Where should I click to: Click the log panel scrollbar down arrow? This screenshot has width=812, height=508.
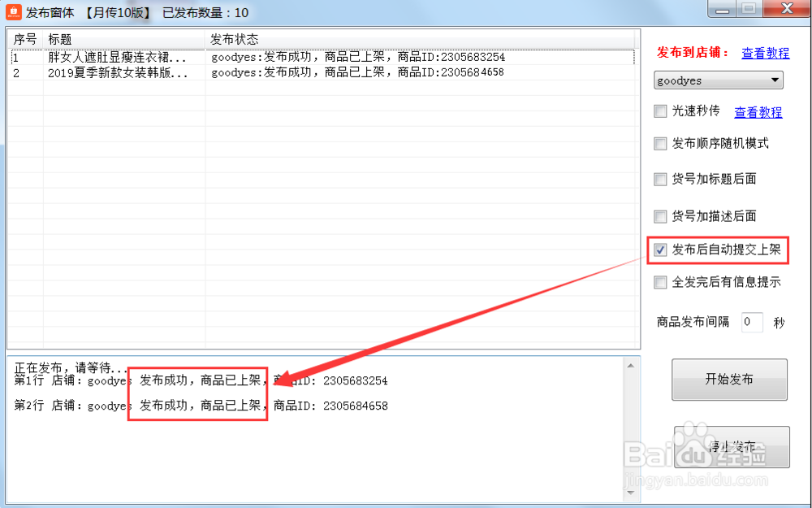[x=630, y=493]
